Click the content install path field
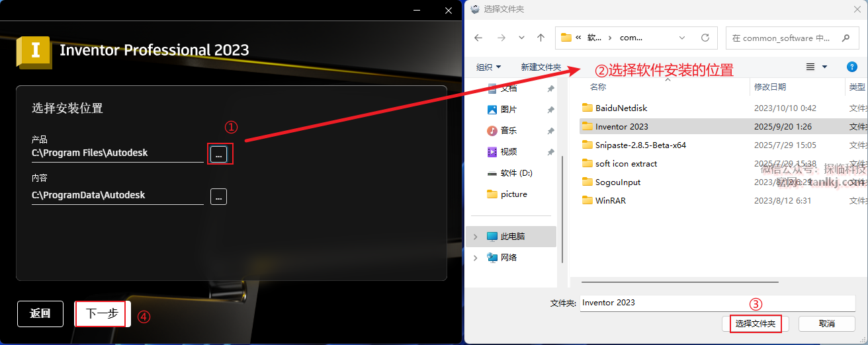This screenshot has width=868, height=345. coord(118,196)
